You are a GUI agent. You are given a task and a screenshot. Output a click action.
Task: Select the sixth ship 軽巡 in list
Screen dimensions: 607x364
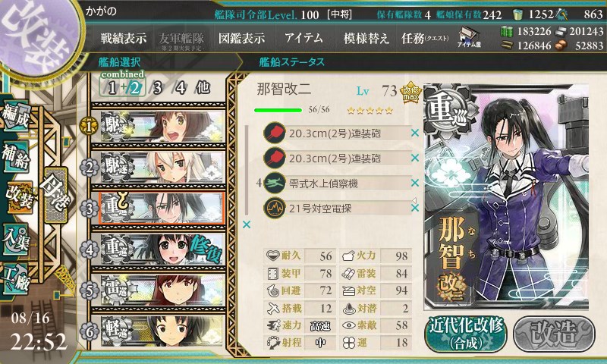coord(162,331)
